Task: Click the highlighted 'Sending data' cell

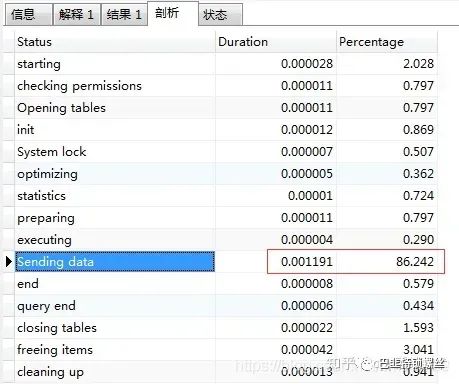Action: 115,262
